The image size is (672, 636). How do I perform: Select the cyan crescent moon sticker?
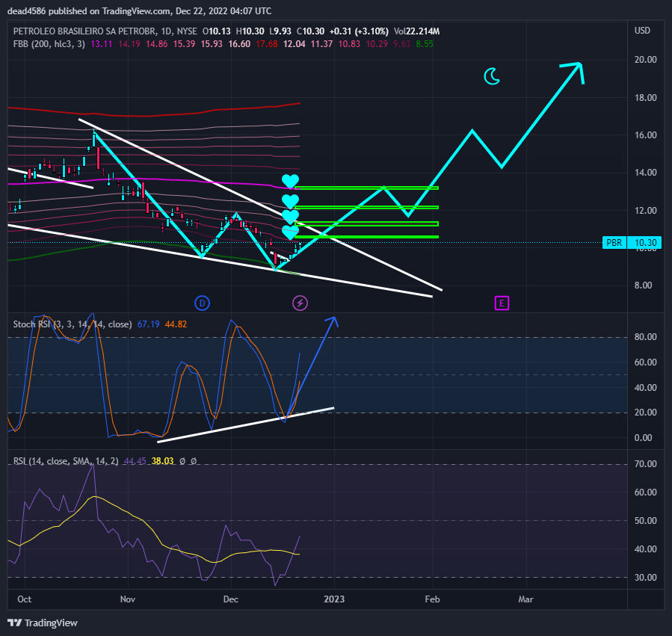[x=492, y=77]
